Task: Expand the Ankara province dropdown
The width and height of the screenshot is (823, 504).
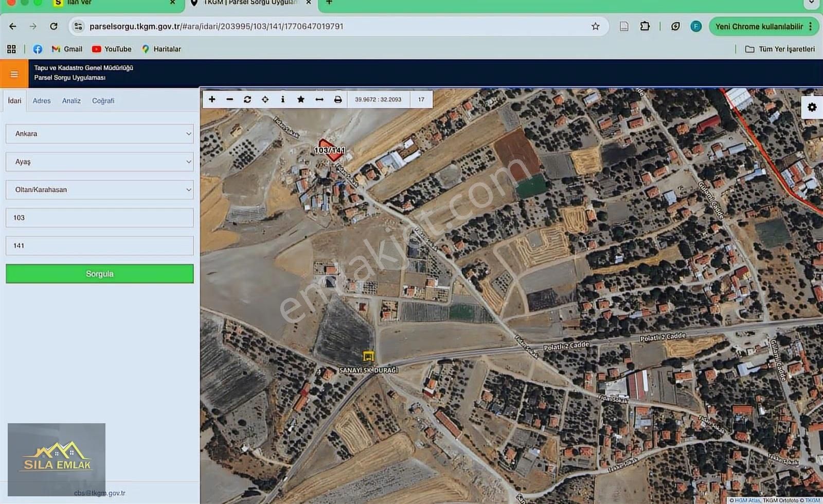Action: tap(100, 134)
